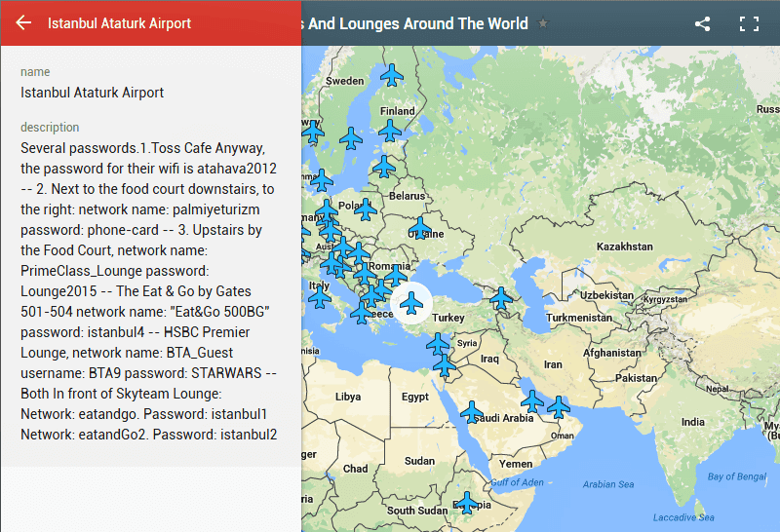This screenshot has height=532, width=780.
Task: Select the airplane marker near Belarus
Action: point(384,166)
